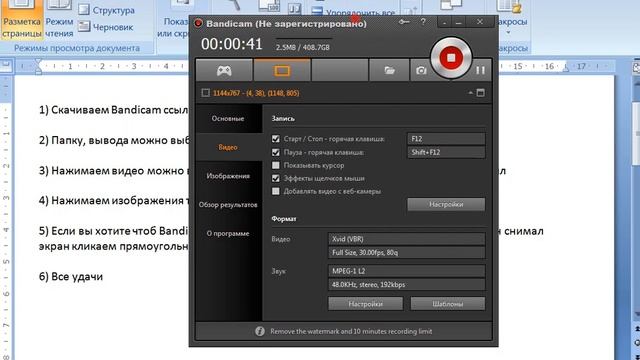Image resolution: width=640 pixels, height=360 pixels.
Task: Click line '6) Все удачи' in Word document
Action: tap(71, 277)
